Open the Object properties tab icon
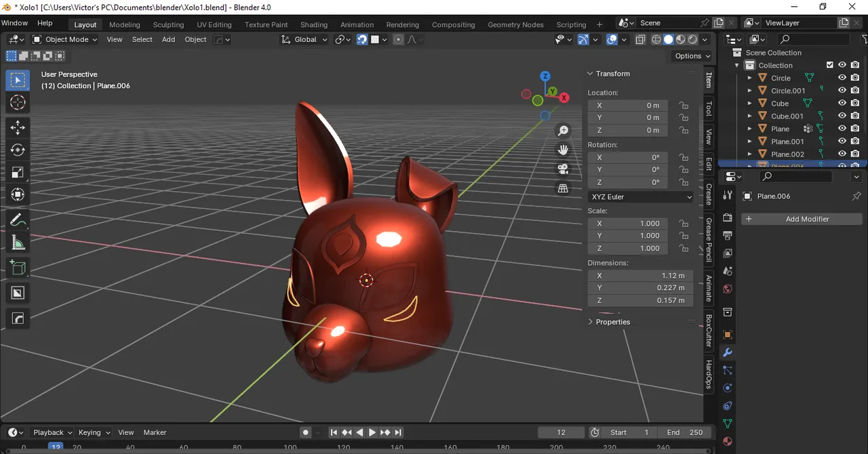The image size is (868, 454). (x=728, y=335)
